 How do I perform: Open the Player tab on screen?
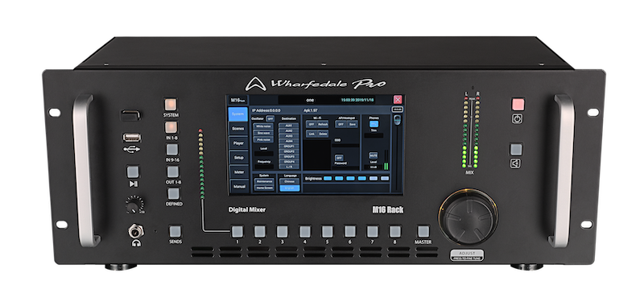pyautogui.click(x=238, y=143)
